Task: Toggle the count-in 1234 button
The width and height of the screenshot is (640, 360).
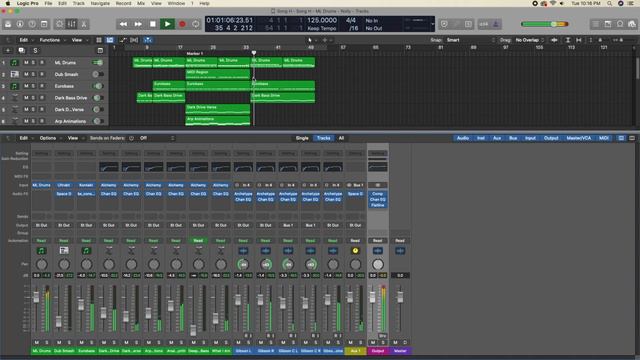Action: [x=484, y=24]
